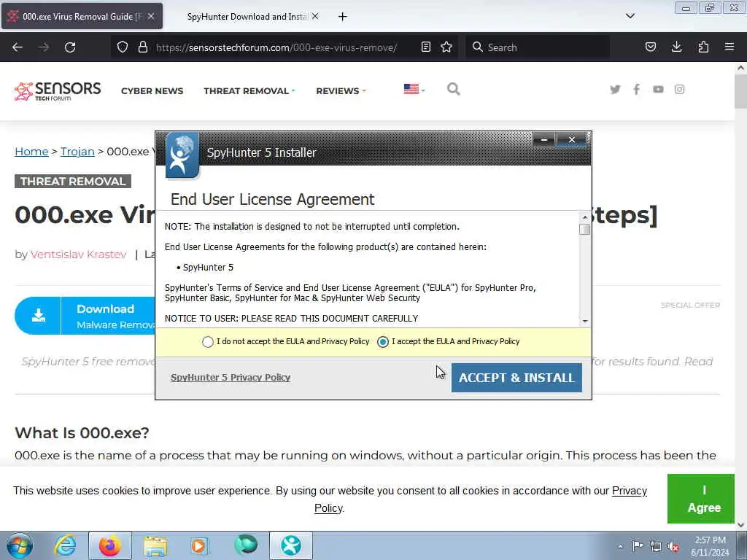The width and height of the screenshot is (747, 560).
Task: Open File Explorer from taskbar
Action: 155,545
